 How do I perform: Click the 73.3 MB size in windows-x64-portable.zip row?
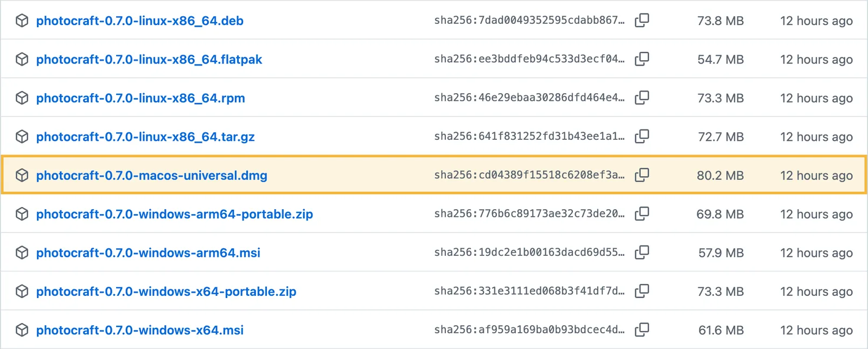click(x=720, y=292)
